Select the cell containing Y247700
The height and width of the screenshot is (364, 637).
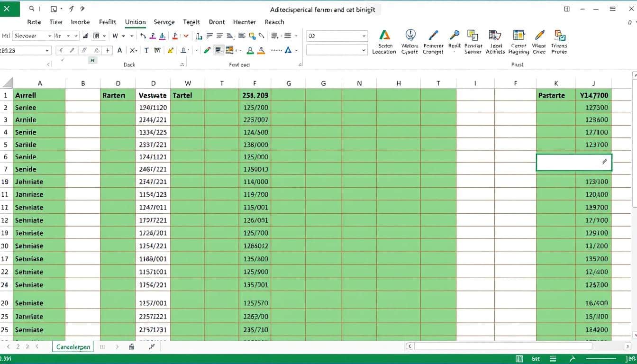click(x=593, y=95)
